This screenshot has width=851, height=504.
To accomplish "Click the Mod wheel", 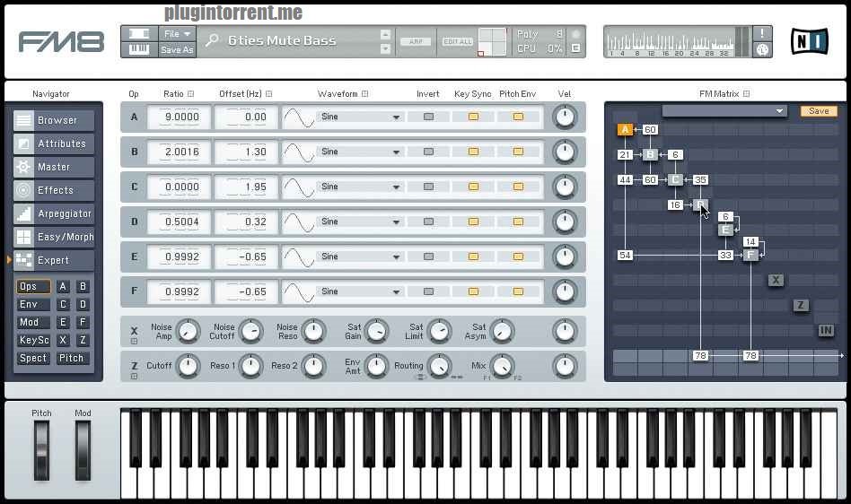I will [x=83, y=451].
